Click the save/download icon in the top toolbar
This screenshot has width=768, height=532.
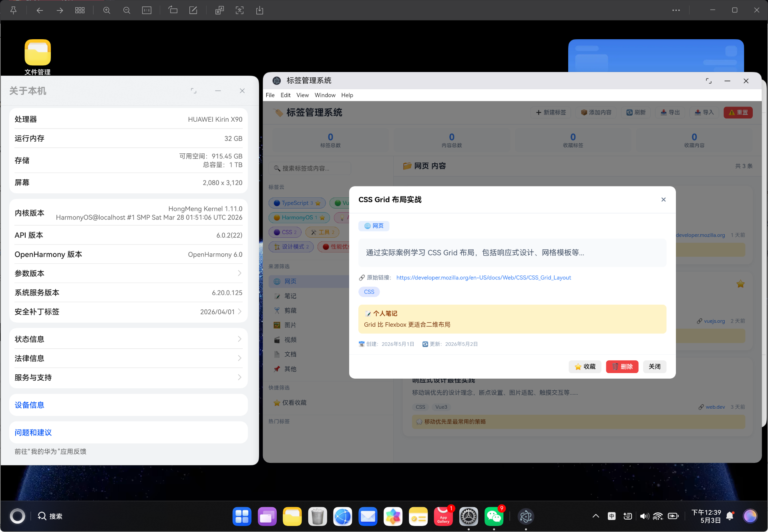tap(259, 10)
